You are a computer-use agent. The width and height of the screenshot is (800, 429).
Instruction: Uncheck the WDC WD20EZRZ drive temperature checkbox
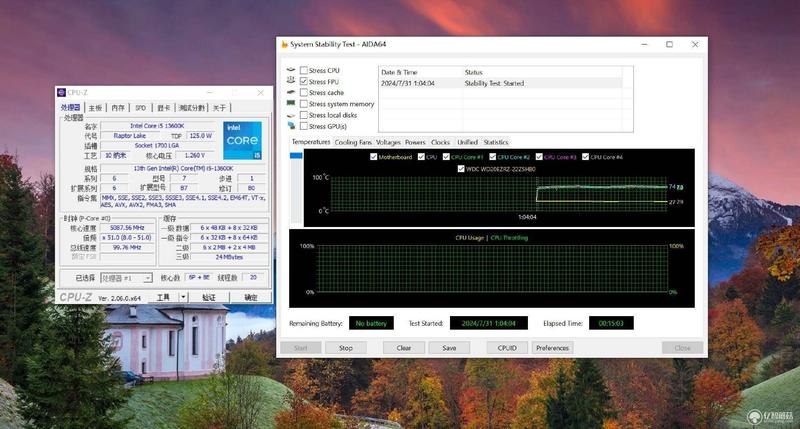pyautogui.click(x=461, y=168)
